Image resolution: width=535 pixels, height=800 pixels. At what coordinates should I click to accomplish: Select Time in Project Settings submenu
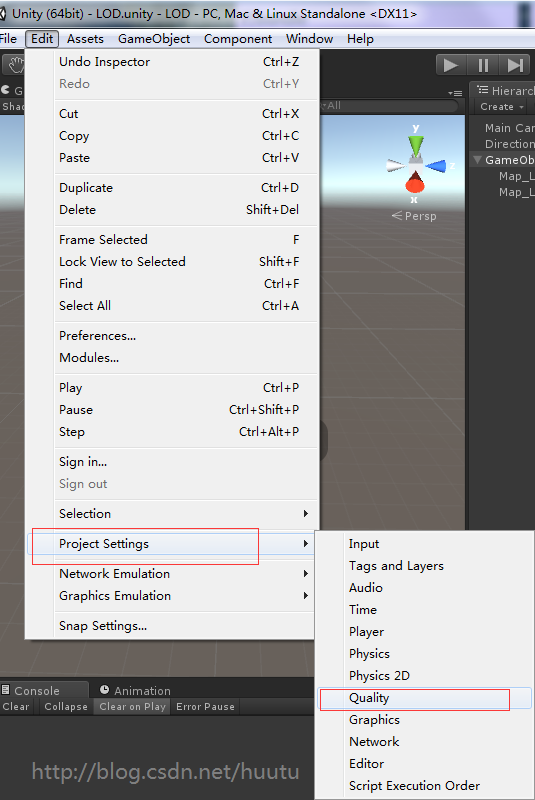[x=425, y=610]
